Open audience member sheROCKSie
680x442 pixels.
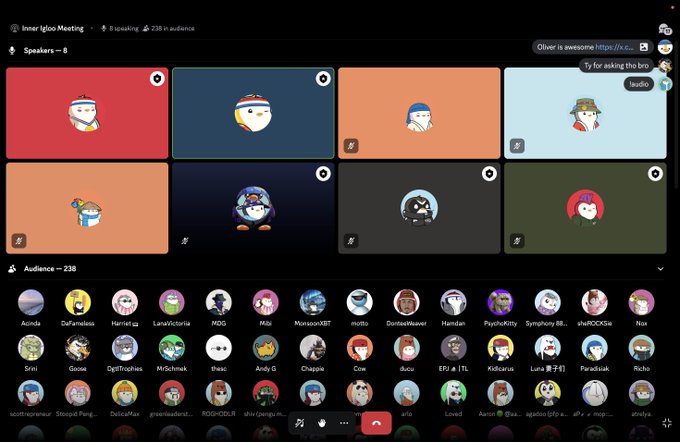click(595, 302)
